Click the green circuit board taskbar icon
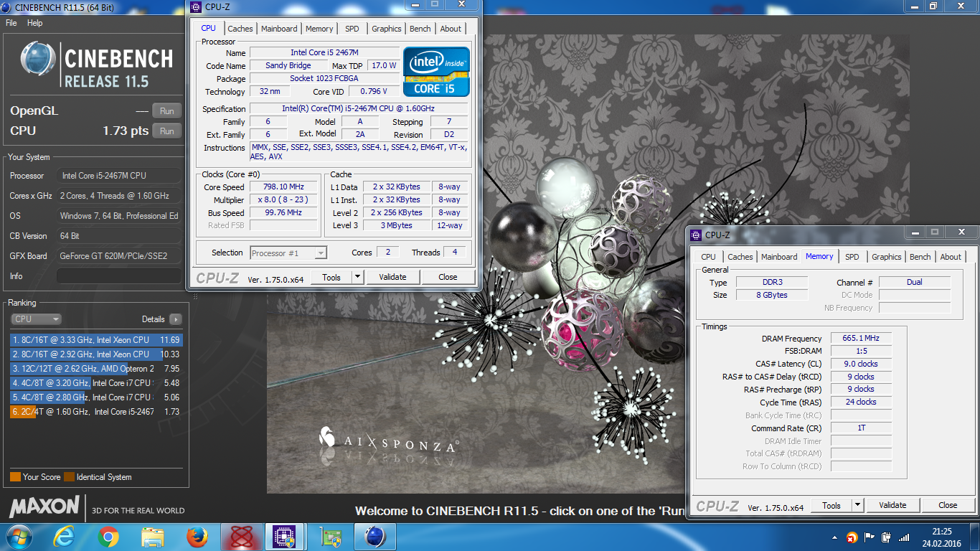The image size is (980, 551). [331, 537]
